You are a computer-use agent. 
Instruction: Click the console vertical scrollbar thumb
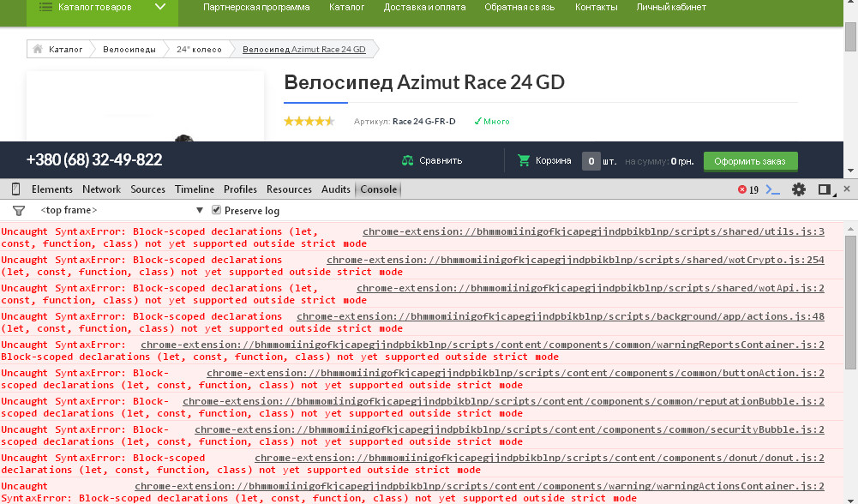click(x=850, y=302)
